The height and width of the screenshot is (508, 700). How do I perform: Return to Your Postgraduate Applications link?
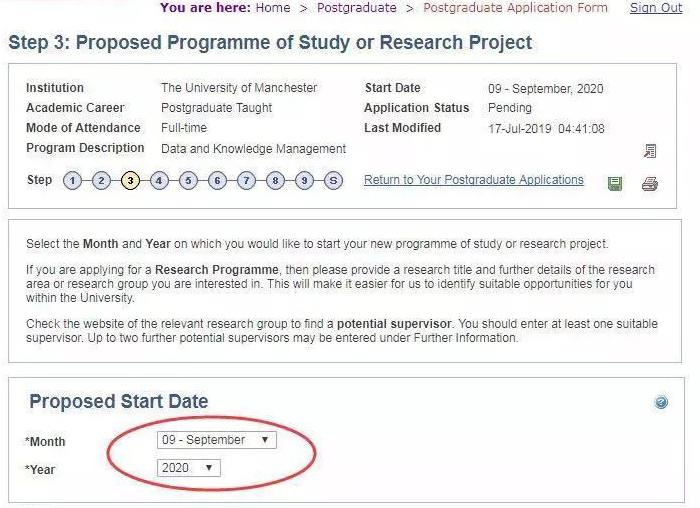[474, 180]
